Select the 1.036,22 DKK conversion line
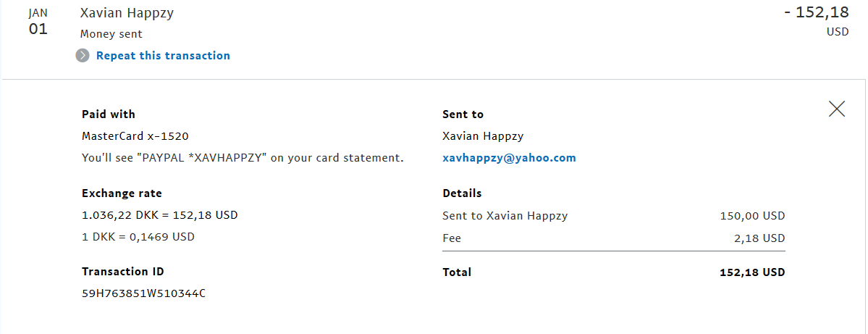The image size is (868, 334). pos(160,215)
